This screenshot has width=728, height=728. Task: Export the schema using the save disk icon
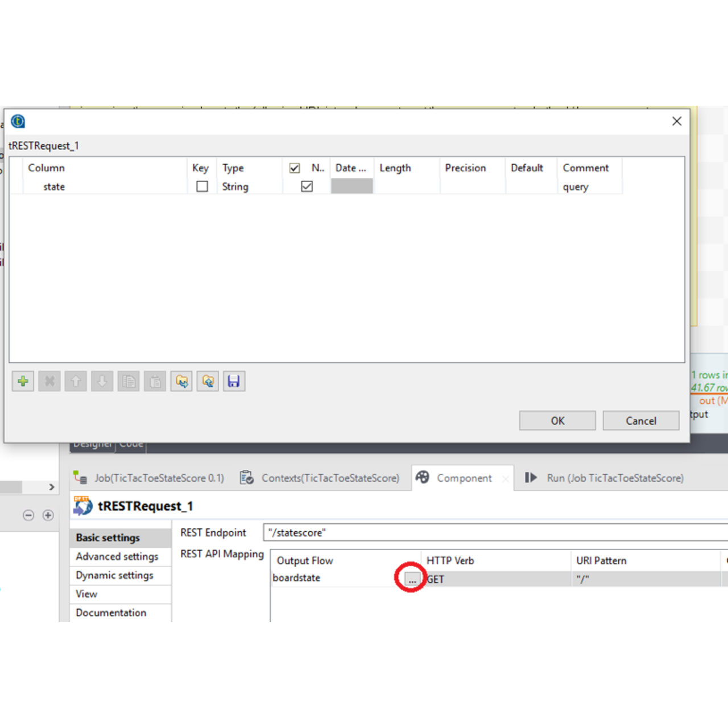pyautogui.click(x=234, y=381)
